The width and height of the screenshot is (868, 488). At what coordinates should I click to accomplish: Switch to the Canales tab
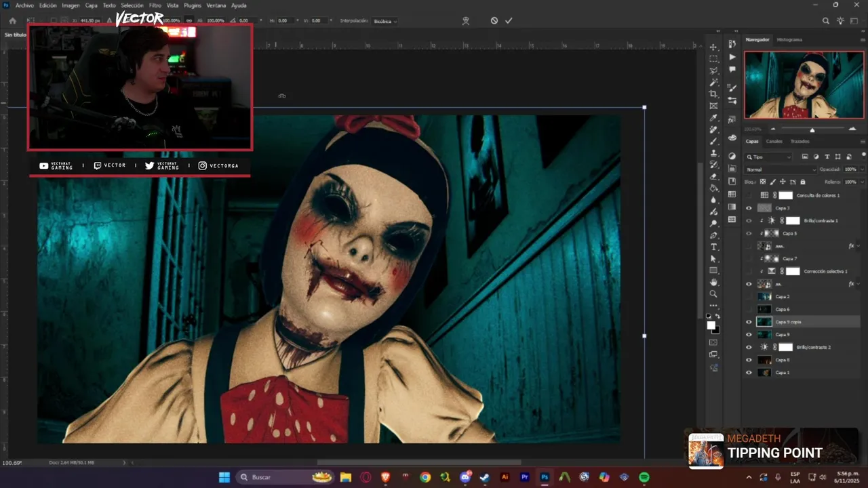pyautogui.click(x=774, y=142)
